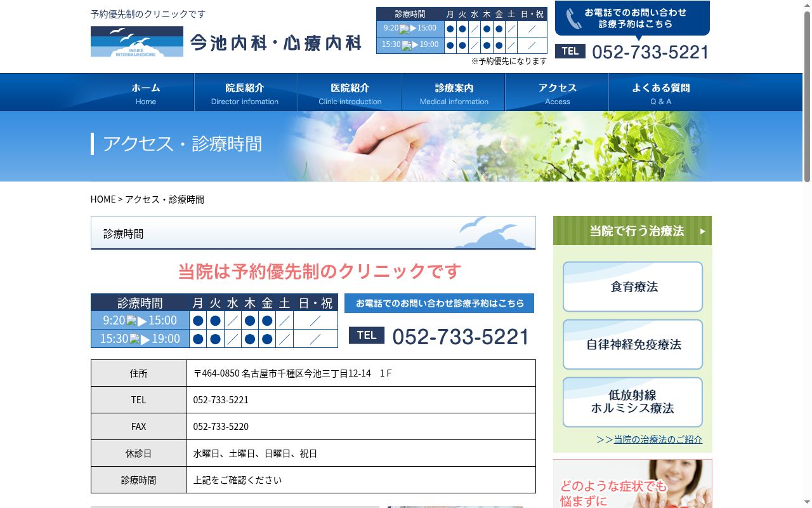
Task: Click the TEL table value 052-733-5221
Action: [221, 400]
